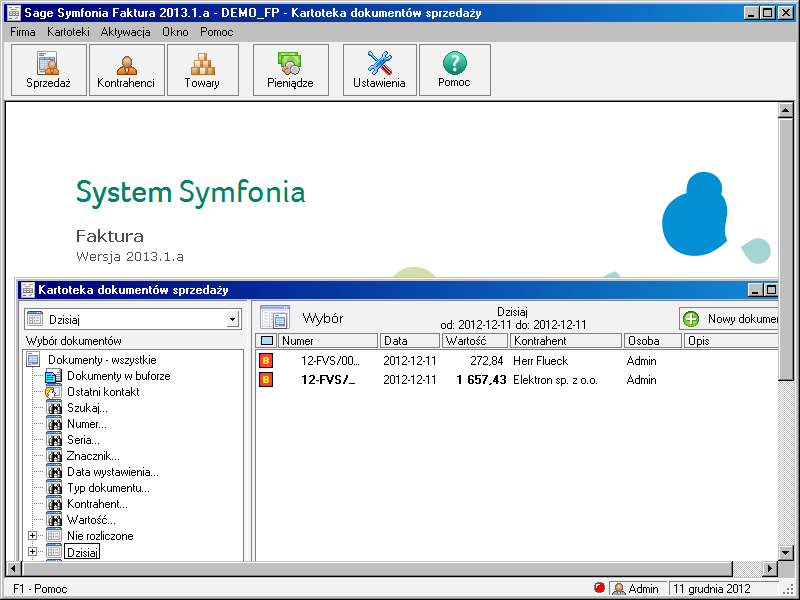This screenshot has width=800, height=600.
Task: Expand the Dzisiaj tree node
Action: (32, 552)
